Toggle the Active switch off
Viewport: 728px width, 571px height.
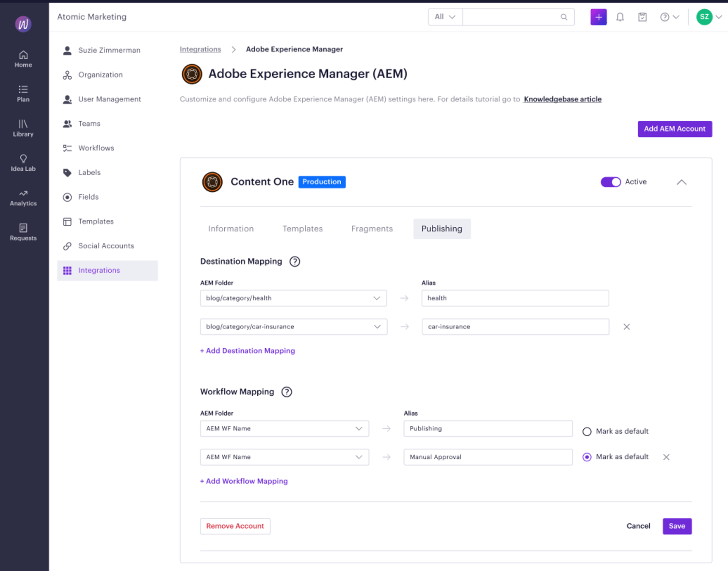point(611,182)
